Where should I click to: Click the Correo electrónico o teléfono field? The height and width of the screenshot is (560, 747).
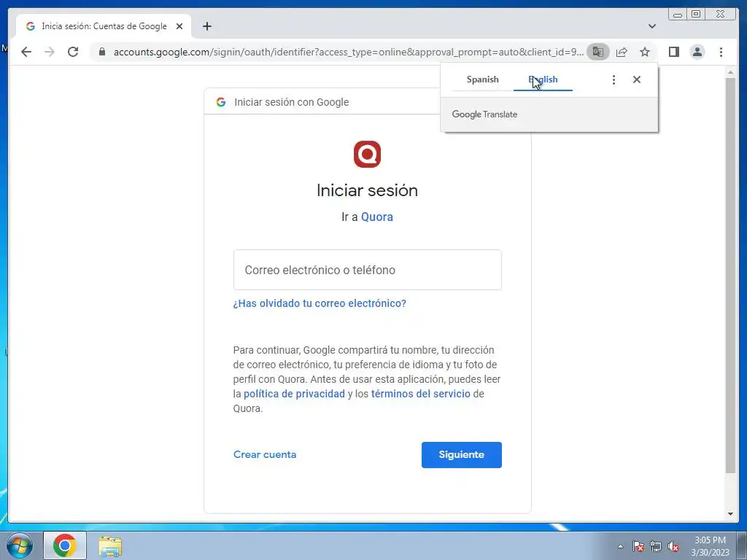click(368, 270)
